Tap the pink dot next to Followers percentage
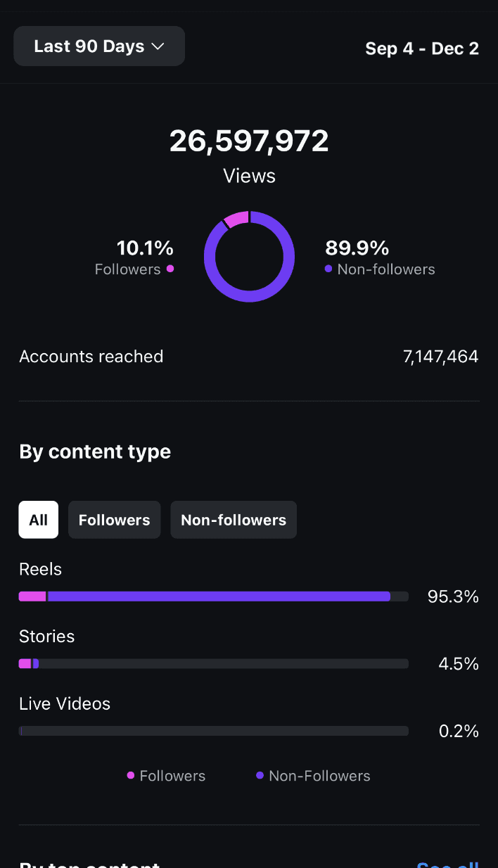 pos(170,269)
